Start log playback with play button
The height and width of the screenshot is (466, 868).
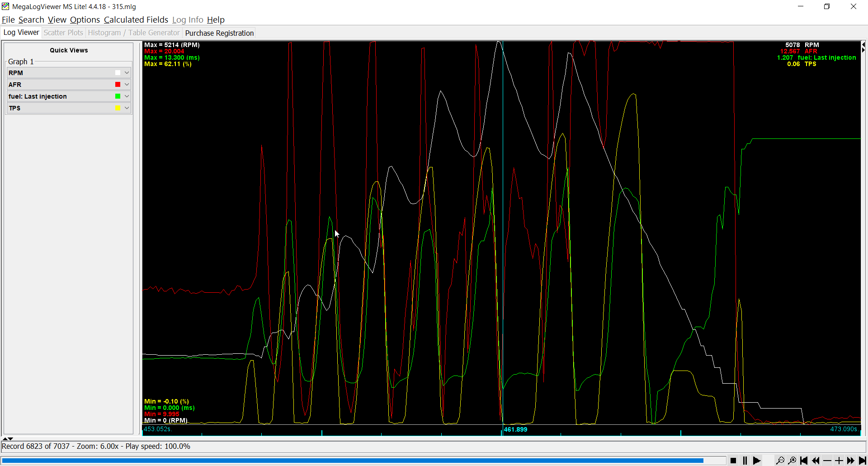[x=757, y=461]
